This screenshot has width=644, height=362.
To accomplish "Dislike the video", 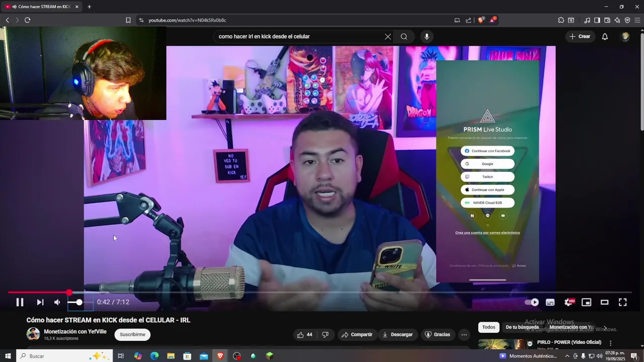I will (325, 334).
